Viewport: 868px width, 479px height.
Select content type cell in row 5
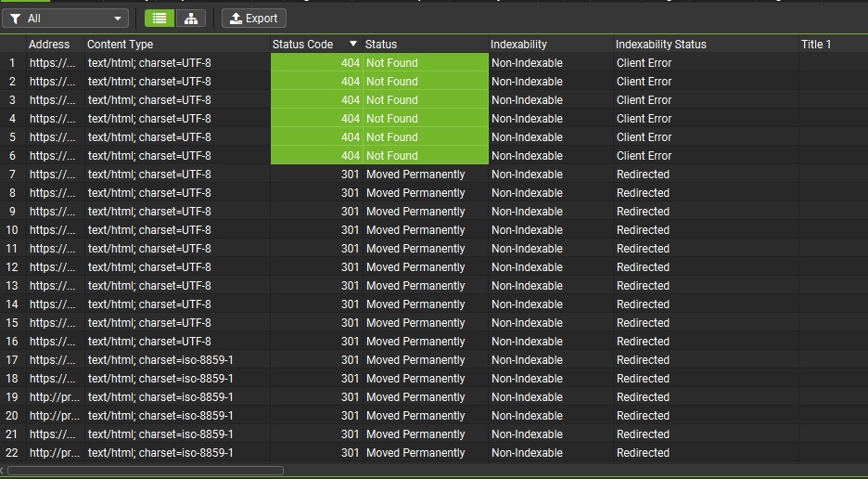click(x=178, y=137)
